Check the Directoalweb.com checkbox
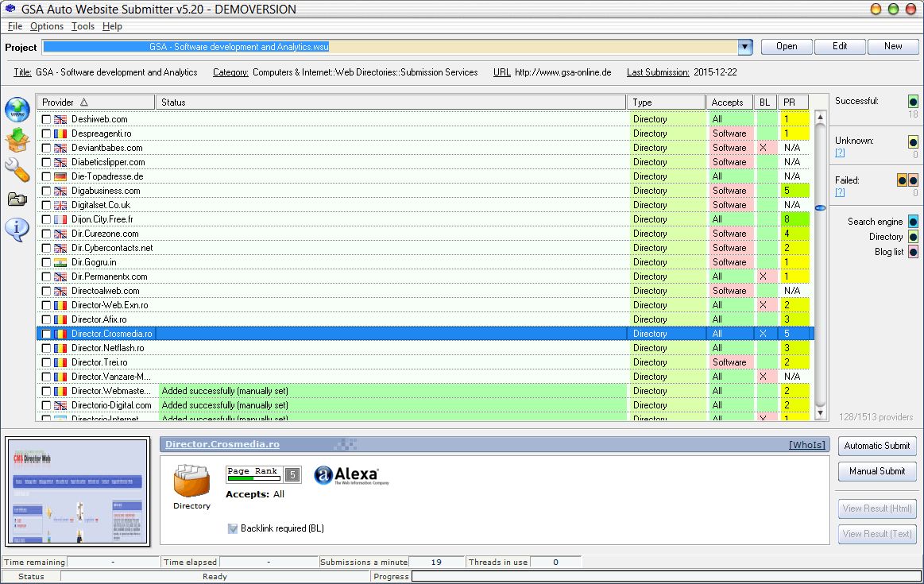Image resolution: width=924 pixels, height=584 pixels. [x=46, y=291]
